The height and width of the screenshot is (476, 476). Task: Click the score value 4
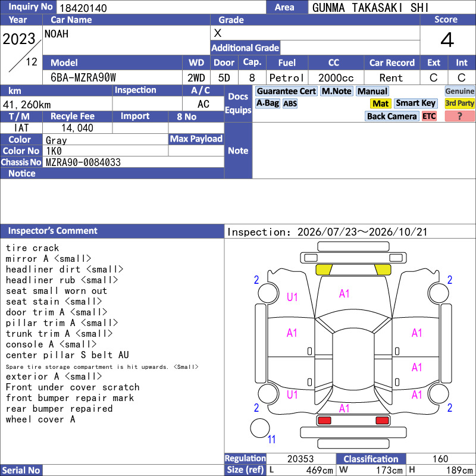coord(447,40)
